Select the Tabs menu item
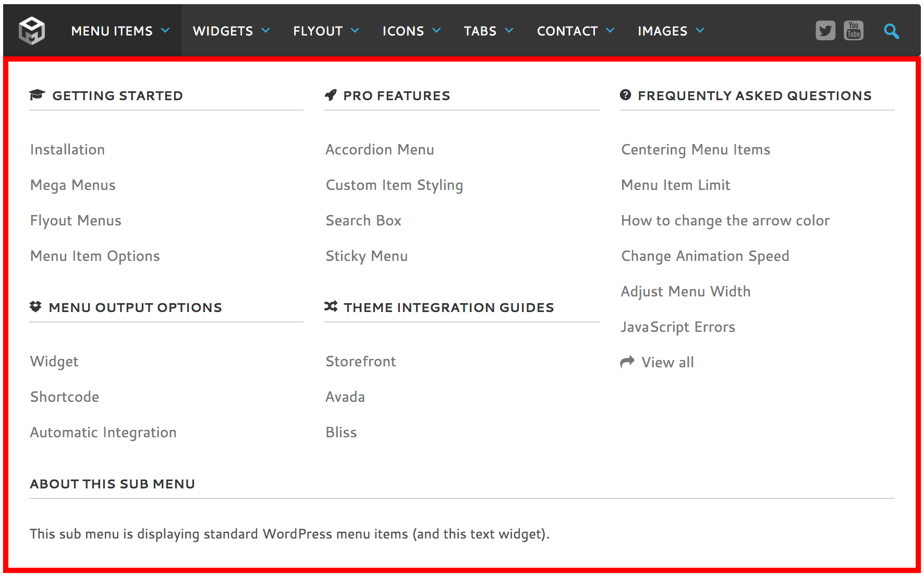Image resolution: width=924 pixels, height=574 pixels. click(x=480, y=31)
